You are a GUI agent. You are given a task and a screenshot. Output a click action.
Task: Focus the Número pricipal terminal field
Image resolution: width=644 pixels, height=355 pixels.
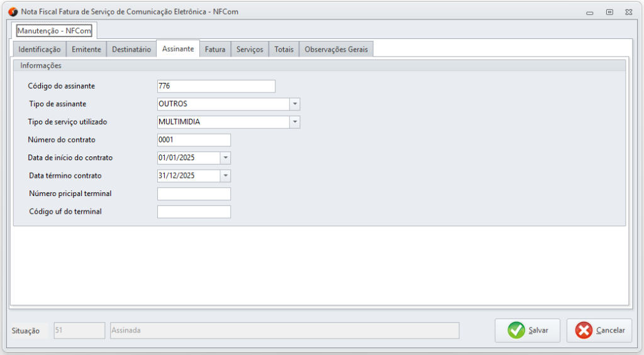[194, 194]
